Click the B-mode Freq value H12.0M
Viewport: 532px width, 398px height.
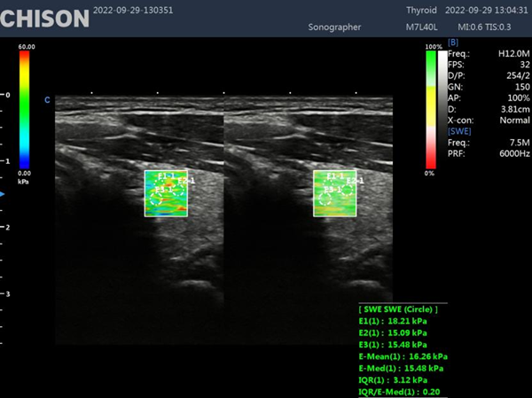[513, 53]
